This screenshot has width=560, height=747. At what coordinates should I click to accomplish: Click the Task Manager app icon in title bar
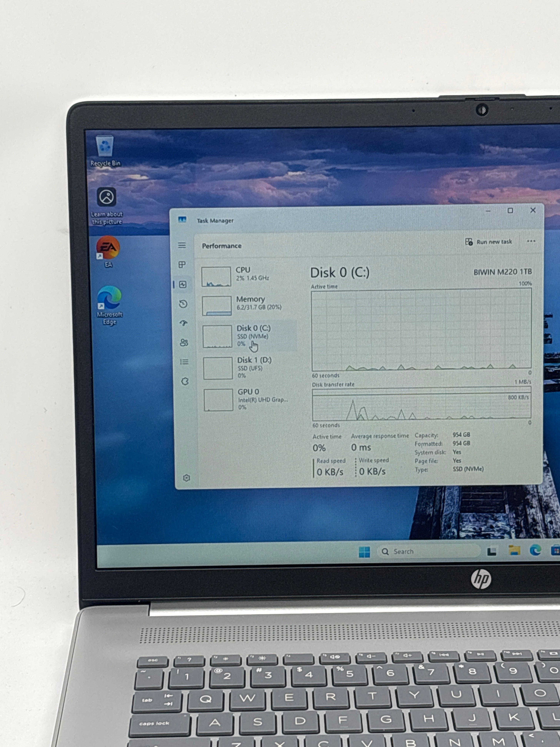tap(182, 220)
